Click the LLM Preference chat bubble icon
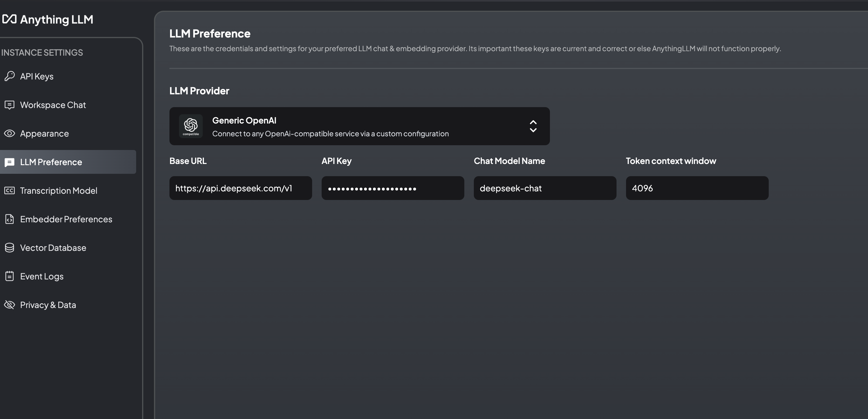Viewport: 868px width, 419px height. [x=10, y=162]
